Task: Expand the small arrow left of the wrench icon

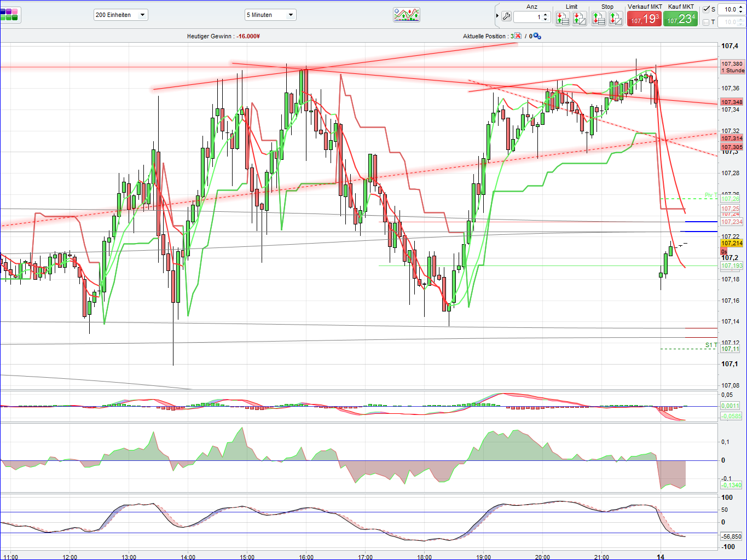Action: (x=497, y=15)
